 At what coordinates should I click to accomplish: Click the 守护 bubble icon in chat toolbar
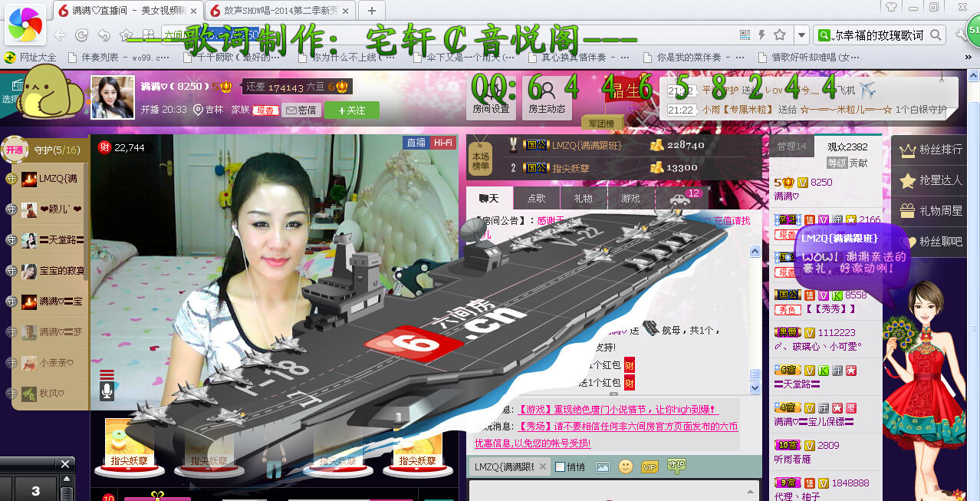click(x=676, y=465)
